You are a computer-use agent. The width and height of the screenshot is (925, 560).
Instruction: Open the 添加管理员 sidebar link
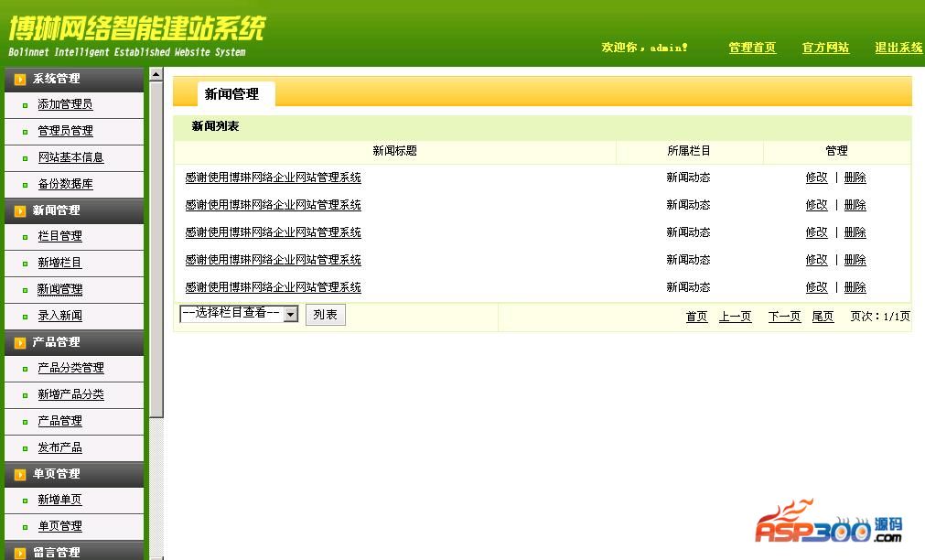point(65,104)
